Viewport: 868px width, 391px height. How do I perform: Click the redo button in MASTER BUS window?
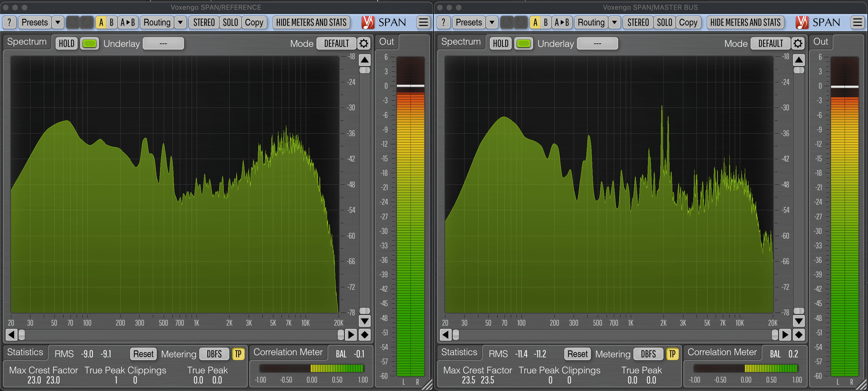pos(521,23)
